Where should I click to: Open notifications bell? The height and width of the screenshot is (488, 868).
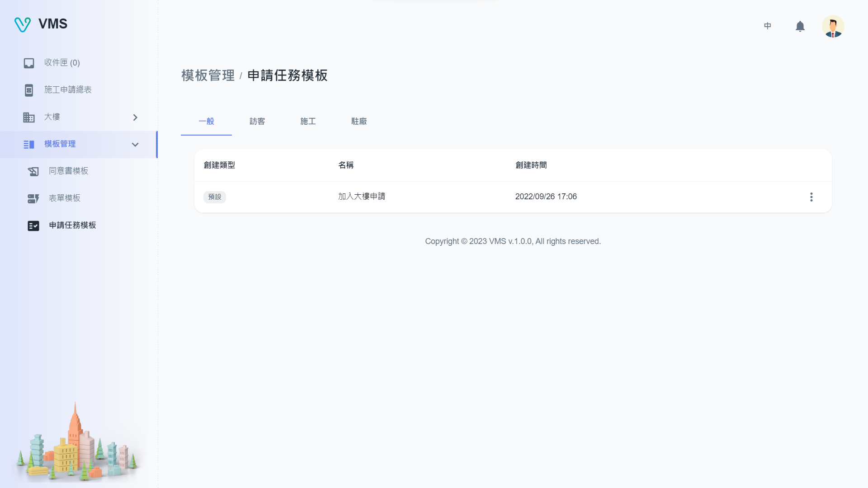pyautogui.click(x=800, y=27)
